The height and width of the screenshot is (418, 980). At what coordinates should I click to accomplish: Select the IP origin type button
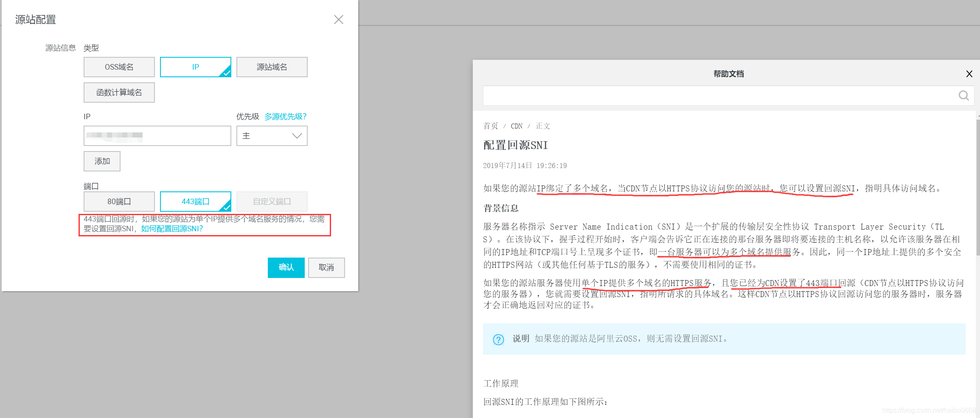195,67
